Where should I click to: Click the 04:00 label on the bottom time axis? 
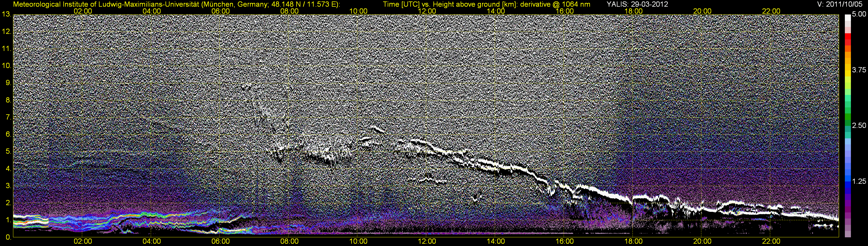(x=152, y=242)
